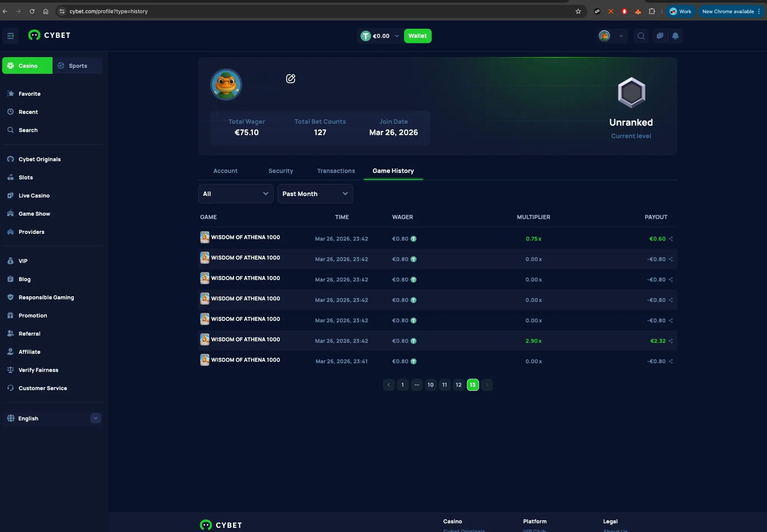Go to browser home page

[46, 11]
